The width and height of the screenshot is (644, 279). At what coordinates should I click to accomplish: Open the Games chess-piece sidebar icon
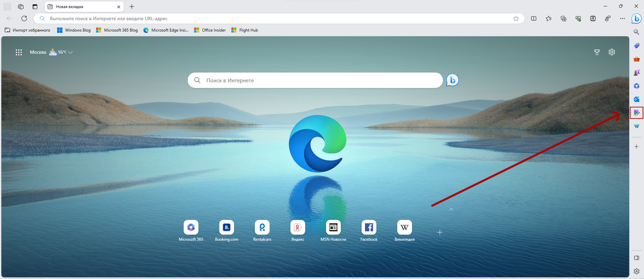point(636,72)
